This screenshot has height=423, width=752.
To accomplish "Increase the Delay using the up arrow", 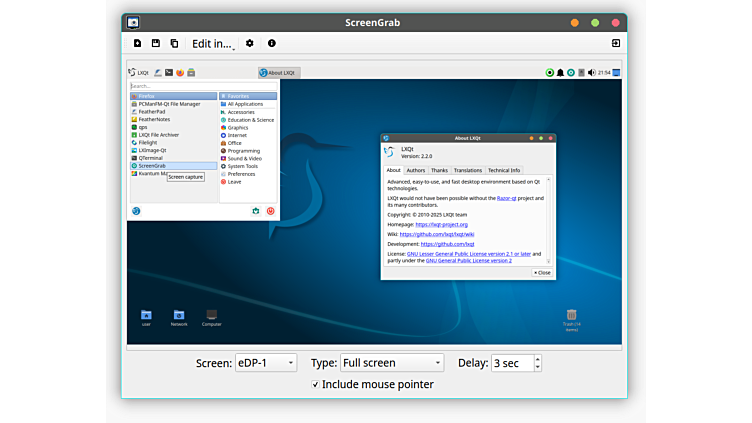I will [537, 359].
